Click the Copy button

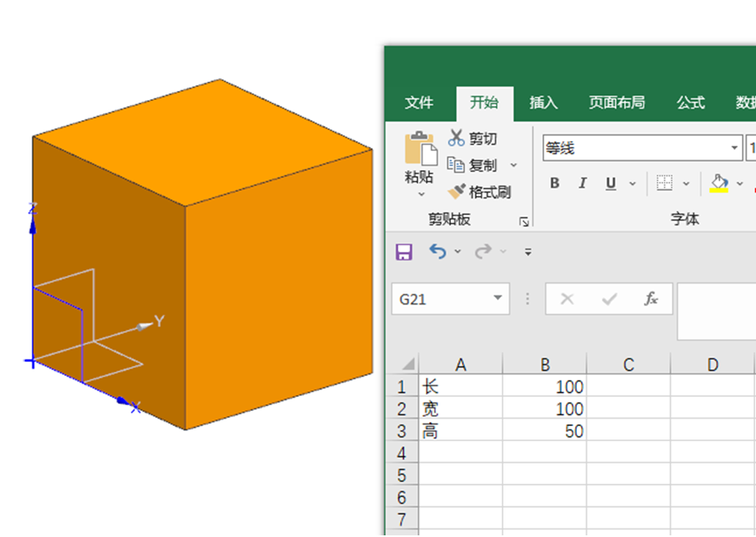coord(472,165)
